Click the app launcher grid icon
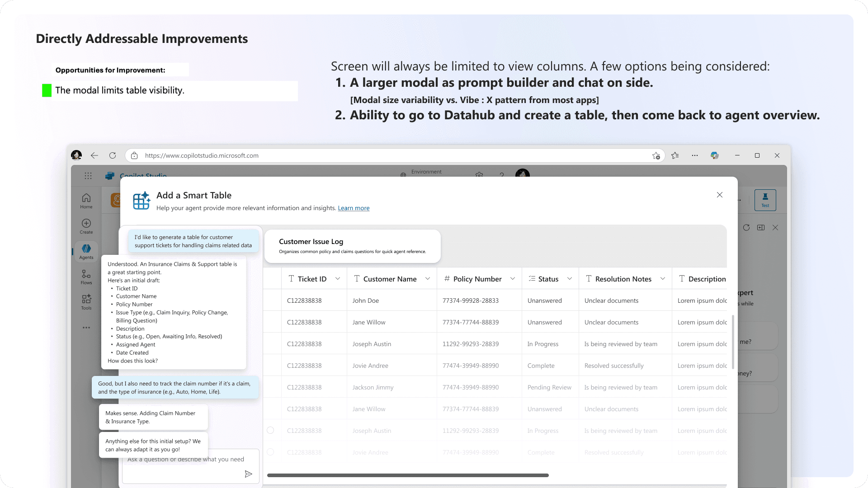Image resolution: width=868 pixels, height=488 pixels. 88,176
